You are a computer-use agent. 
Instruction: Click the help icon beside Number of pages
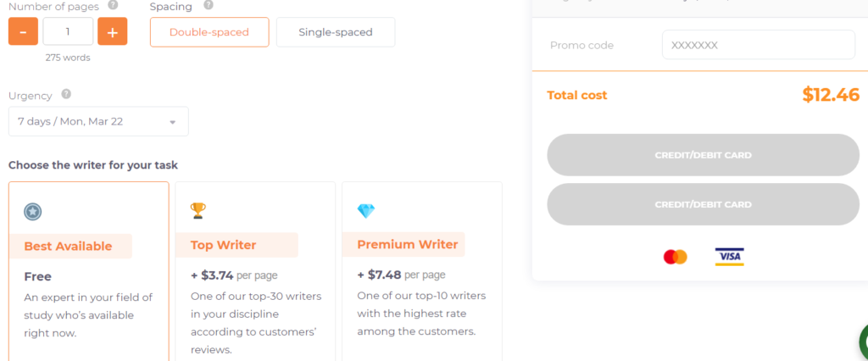[x=113, y=5]
